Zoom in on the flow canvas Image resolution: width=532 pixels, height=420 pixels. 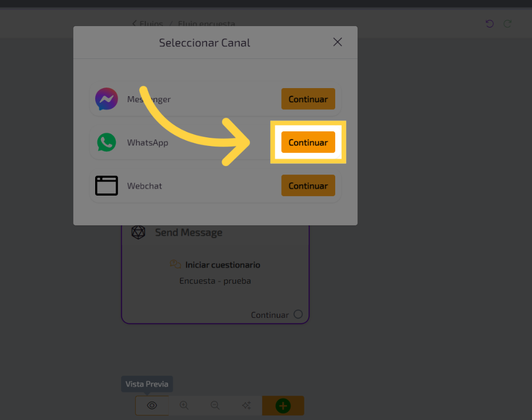coord(184,405)
